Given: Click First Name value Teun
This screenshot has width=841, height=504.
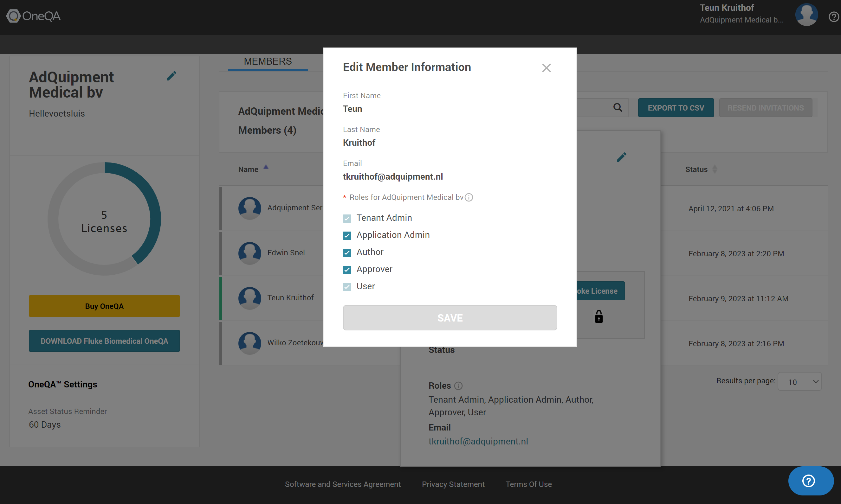Looking at the screenshot, I should coord(353,109).
